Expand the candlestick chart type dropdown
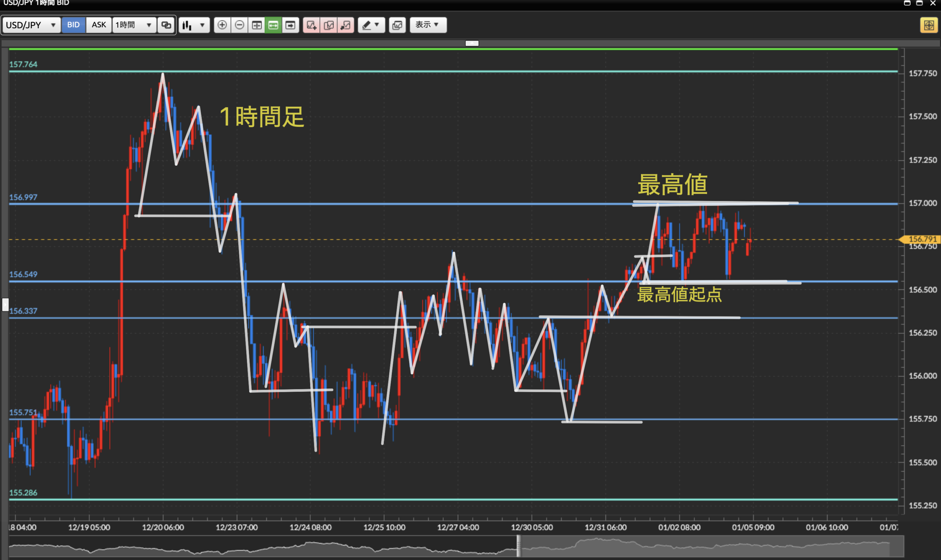941x560 pixels. coord(194,25)
